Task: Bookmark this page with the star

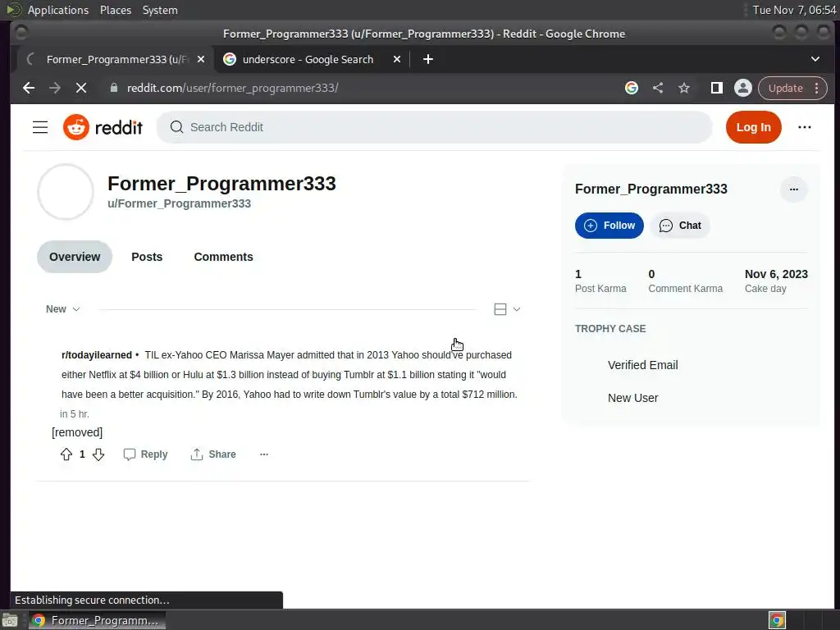Action: [684, 88]
